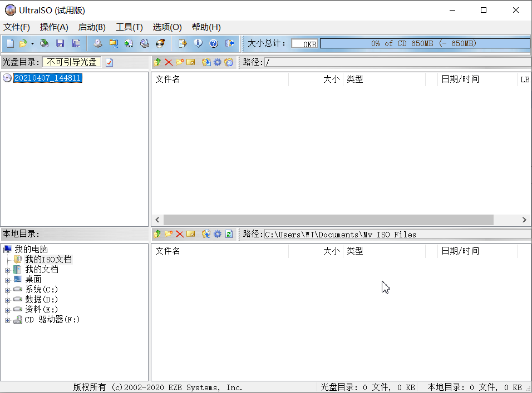
Task: Open the 启动(B) menu
Action: tap(92, 27)
